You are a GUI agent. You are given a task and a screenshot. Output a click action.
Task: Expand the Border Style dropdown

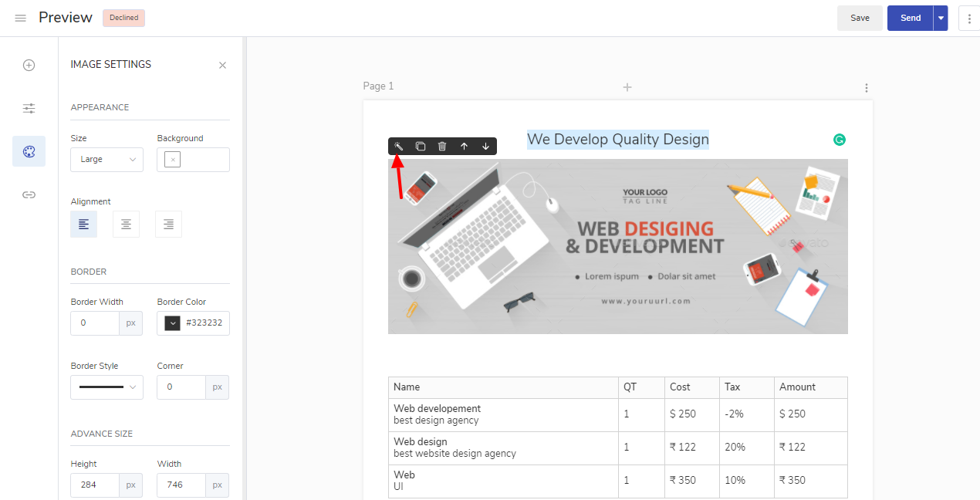pos(106,387)
